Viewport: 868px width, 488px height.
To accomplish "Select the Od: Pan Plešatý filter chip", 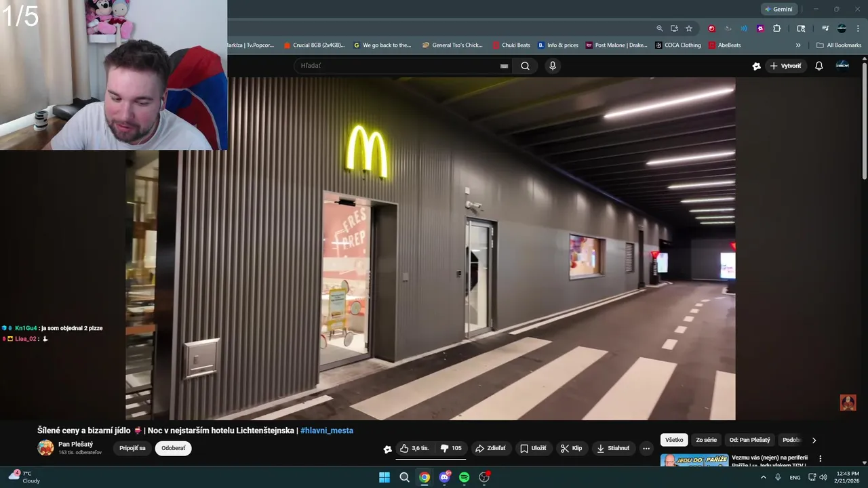I will (749, 440).
